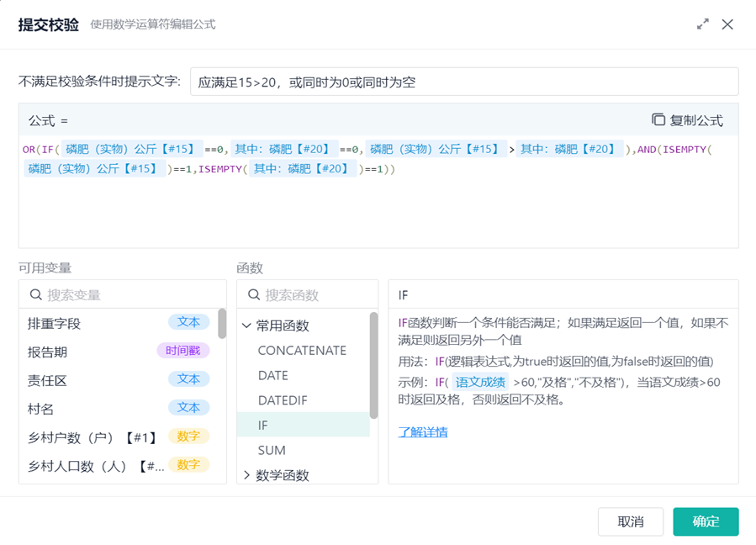Choose the DATEDIF function
Image resolution: width=756 pixels, height=545 pixels.
click(283, 400)
